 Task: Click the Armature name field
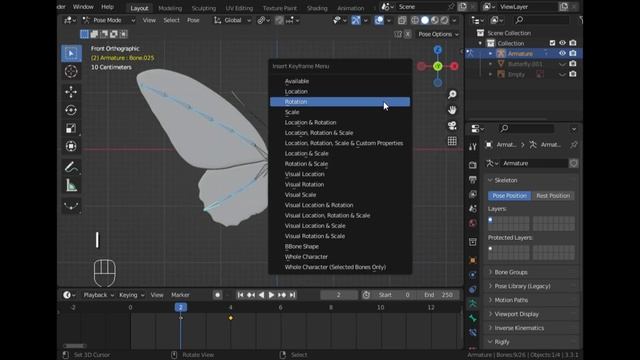pyautogui.click(x=534, y=163)
